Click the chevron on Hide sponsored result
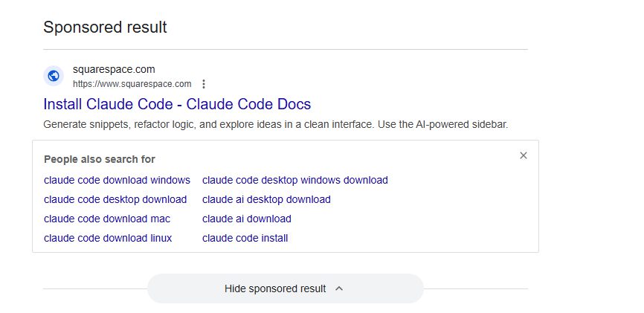644x313 pixels. tap(339, 288)
